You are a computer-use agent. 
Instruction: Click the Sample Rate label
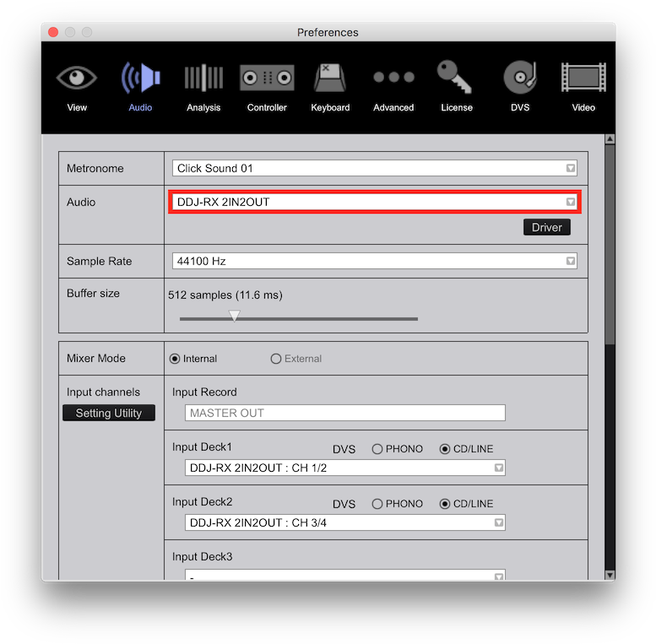pos(99,261)
